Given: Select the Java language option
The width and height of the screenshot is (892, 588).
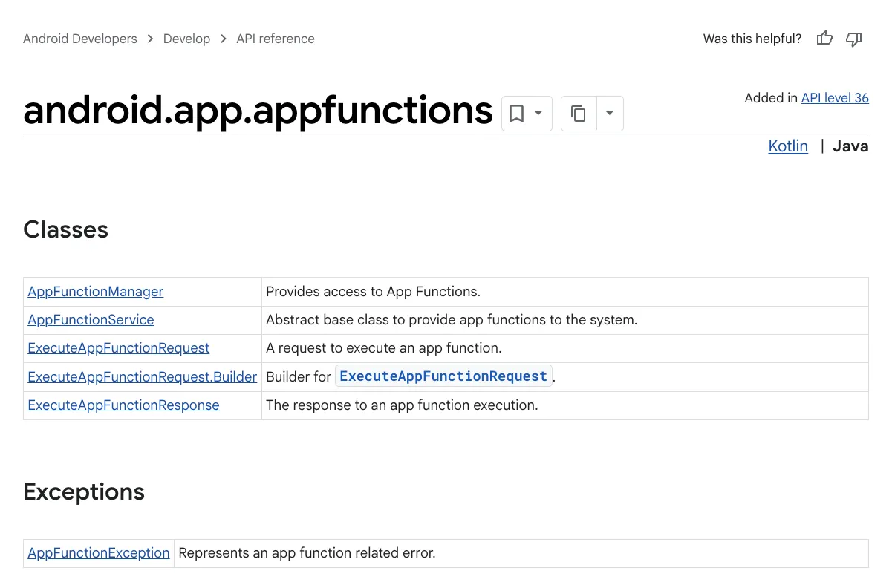Looking at the screenshot, I should (x=850, y=146).
